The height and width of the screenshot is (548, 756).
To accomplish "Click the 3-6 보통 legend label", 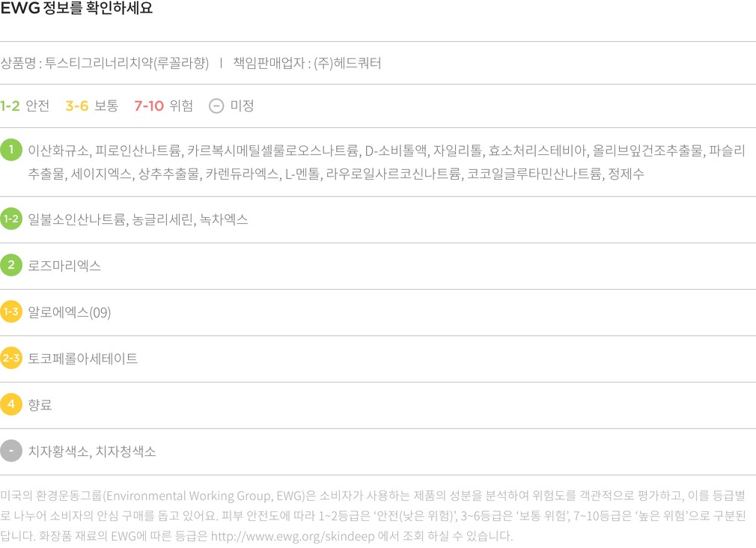I will click(91, 106).
